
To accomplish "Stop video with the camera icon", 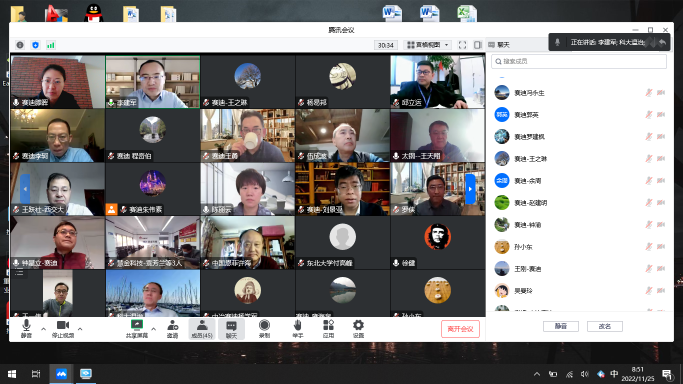I will (63, 329).
